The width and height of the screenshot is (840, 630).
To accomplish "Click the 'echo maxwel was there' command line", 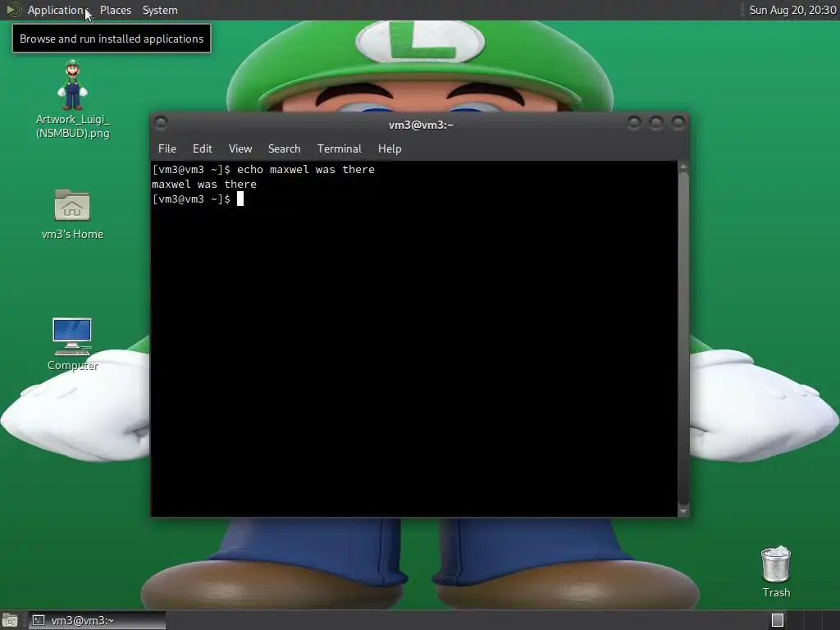I will [263, 169].
